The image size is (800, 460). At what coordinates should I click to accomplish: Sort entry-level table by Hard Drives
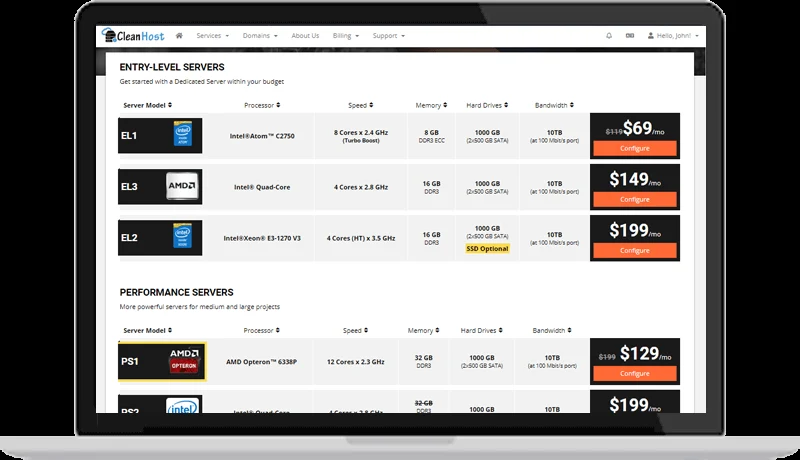(x=487, y=105)
